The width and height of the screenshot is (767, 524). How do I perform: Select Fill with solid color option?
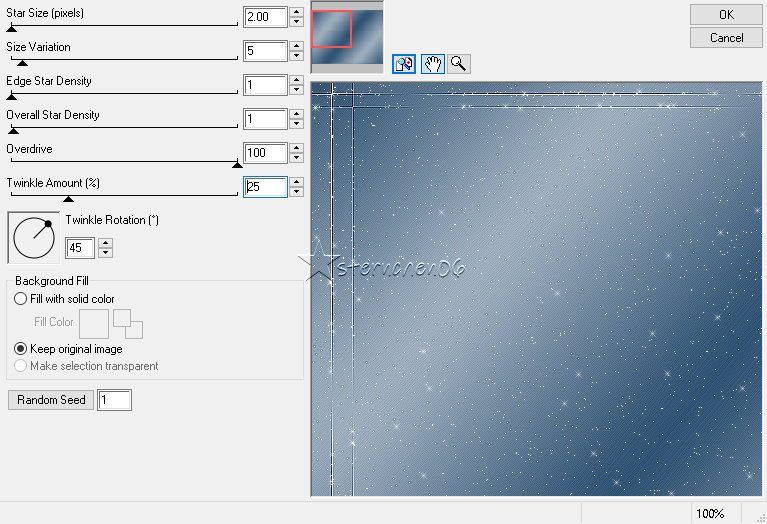(21, 299)
